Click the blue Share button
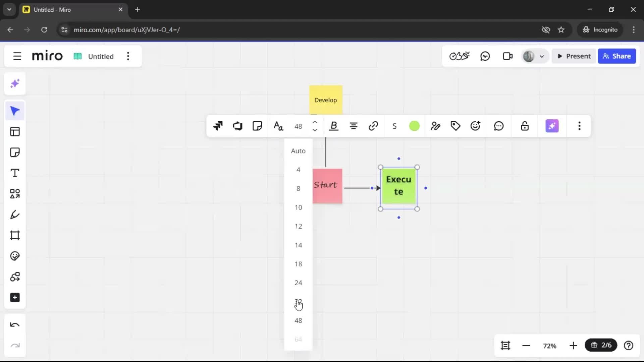644x362 pixels. 617,56
